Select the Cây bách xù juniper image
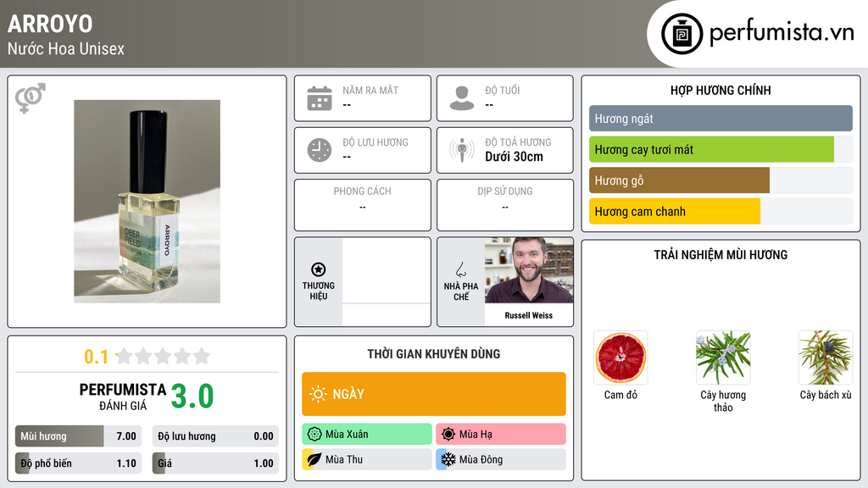 [x=826, y=358]
